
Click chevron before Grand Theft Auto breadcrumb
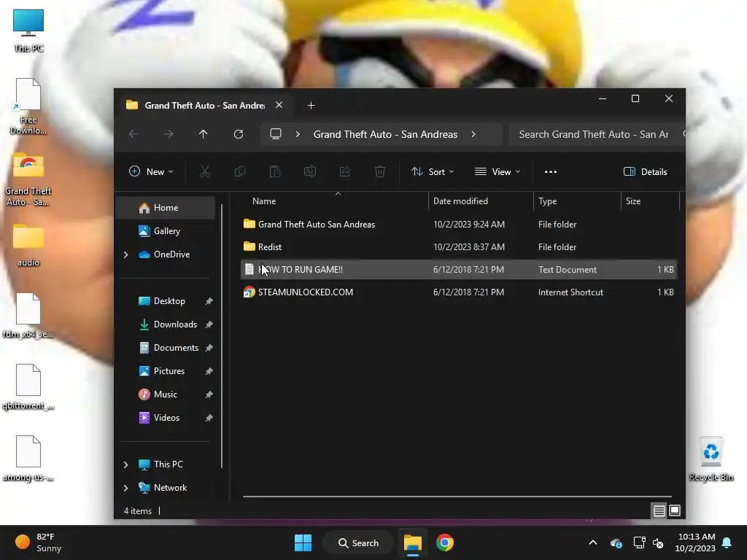click(x=298, y=134)
